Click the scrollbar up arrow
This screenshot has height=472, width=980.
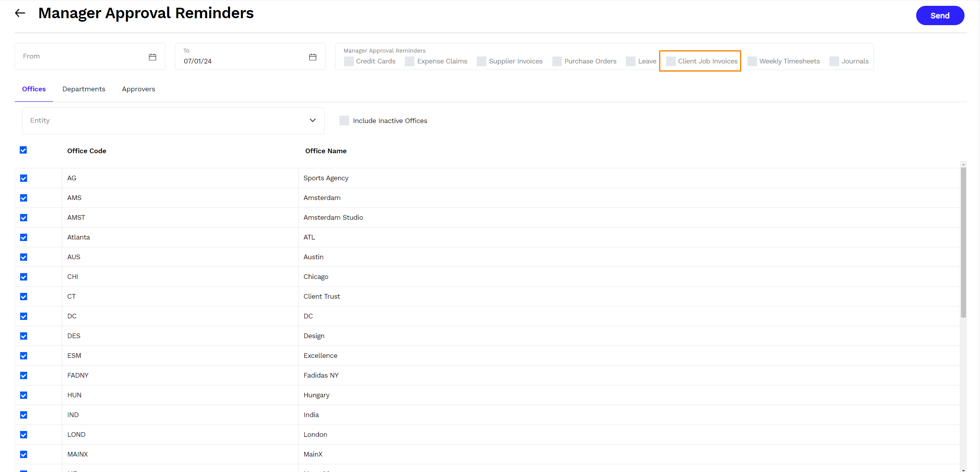pyautogui.click(x=963, y=164)
